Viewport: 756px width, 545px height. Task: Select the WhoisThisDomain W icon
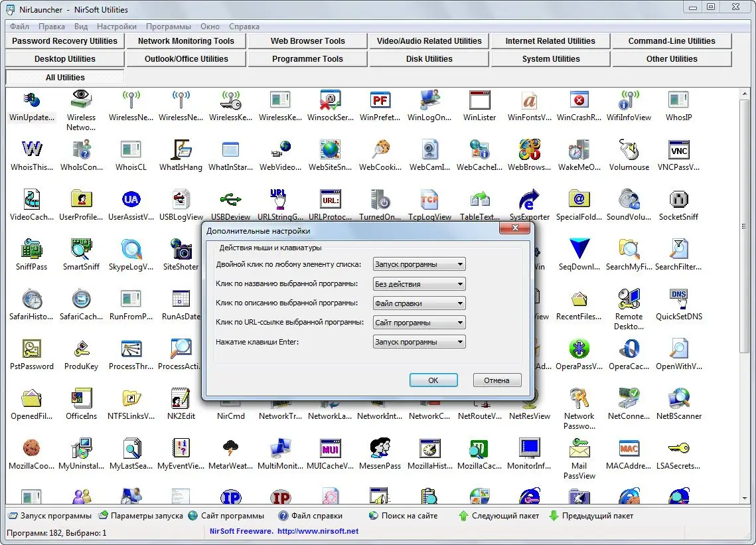32,150
